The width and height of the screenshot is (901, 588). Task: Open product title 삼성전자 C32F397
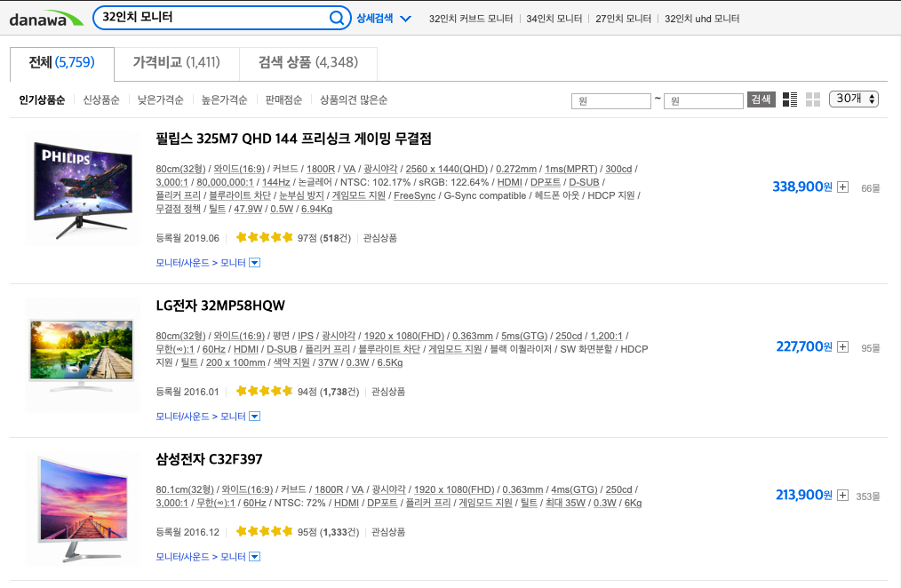209,459
